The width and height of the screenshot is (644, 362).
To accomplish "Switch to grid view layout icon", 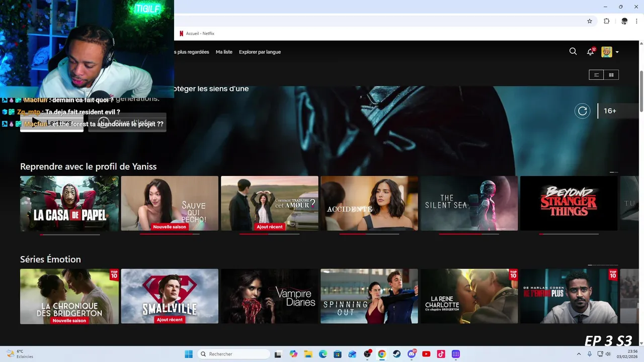I will [x=611, y=75].
